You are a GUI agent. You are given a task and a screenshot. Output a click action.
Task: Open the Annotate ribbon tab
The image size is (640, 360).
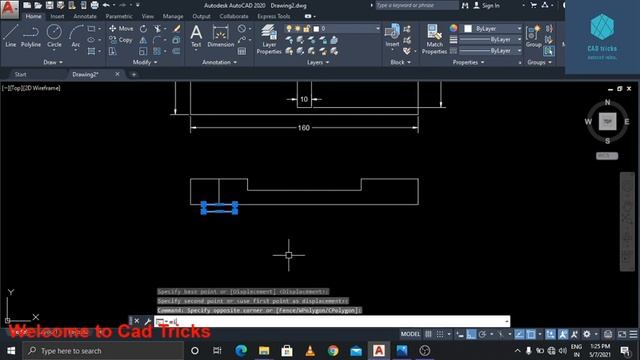point(85,16)
